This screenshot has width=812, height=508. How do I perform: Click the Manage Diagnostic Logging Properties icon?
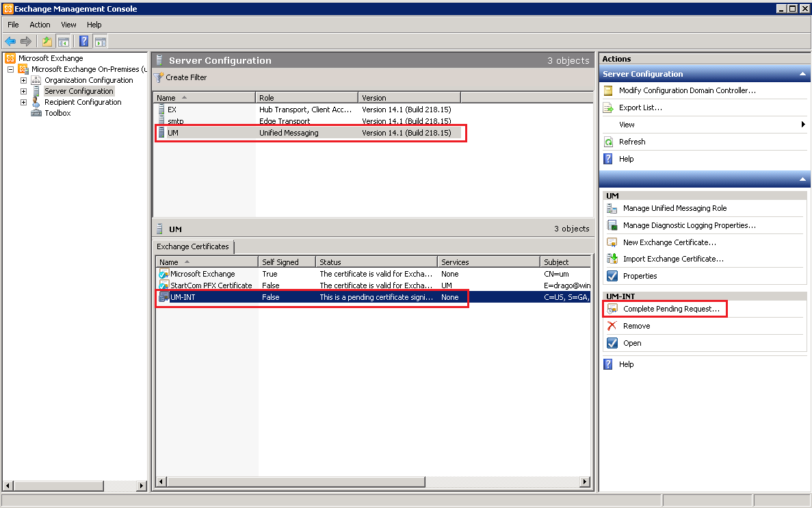tap(612, 225)
